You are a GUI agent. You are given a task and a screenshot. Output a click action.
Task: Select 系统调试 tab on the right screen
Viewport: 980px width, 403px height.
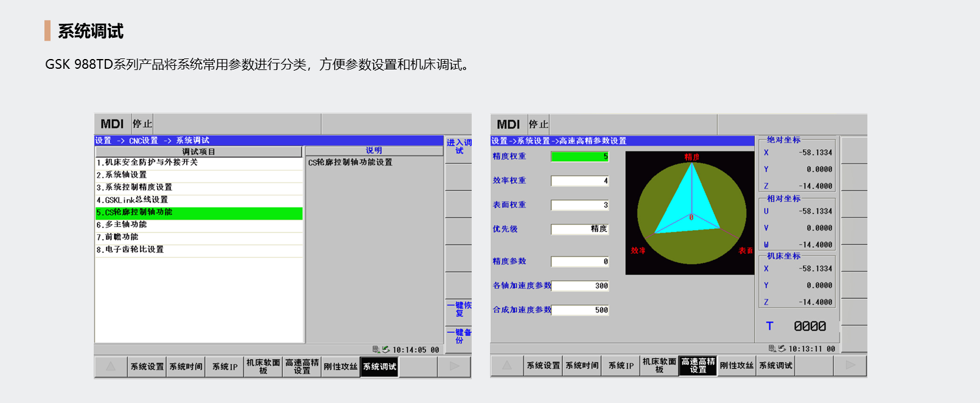pyautogui.click(x=775, y=366)
